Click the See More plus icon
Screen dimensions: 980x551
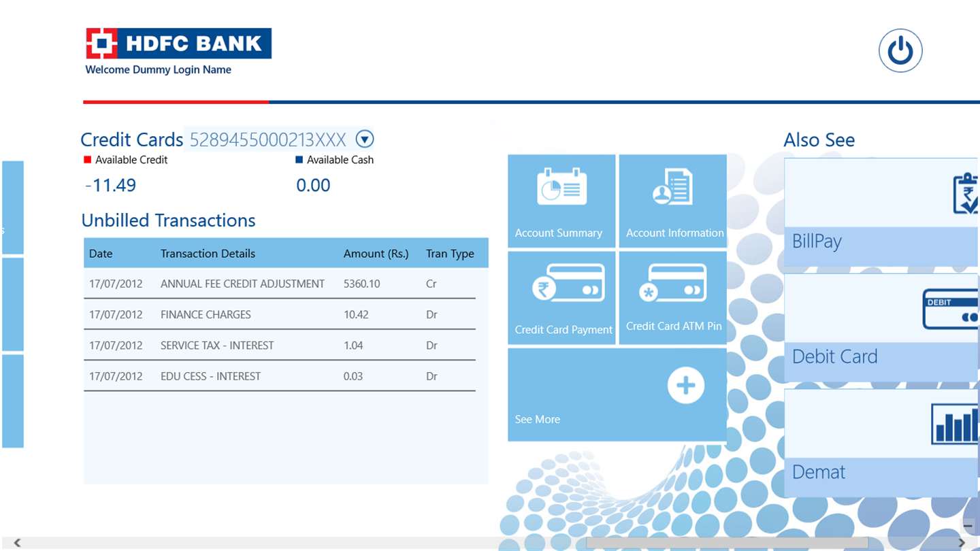tap(685, 386)
